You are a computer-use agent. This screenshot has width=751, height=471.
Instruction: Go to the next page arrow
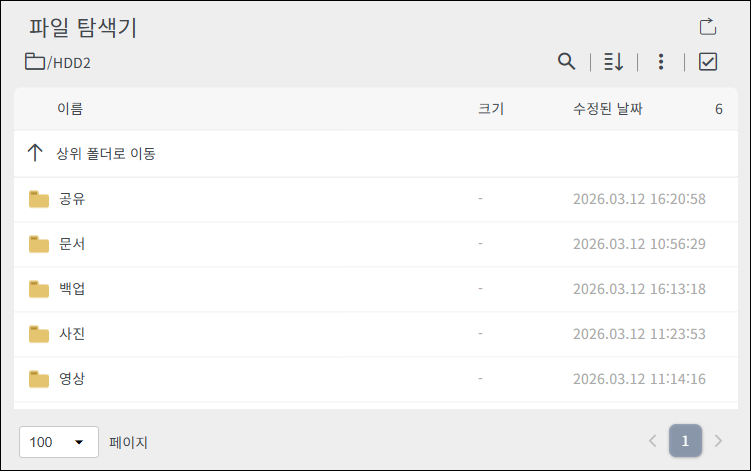[x=718, y=441]
